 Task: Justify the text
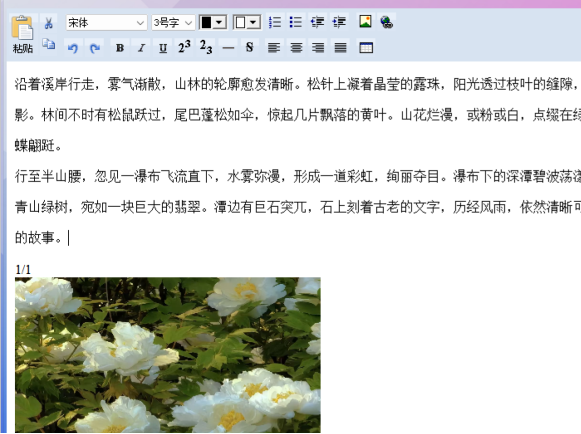pos(340,47)
